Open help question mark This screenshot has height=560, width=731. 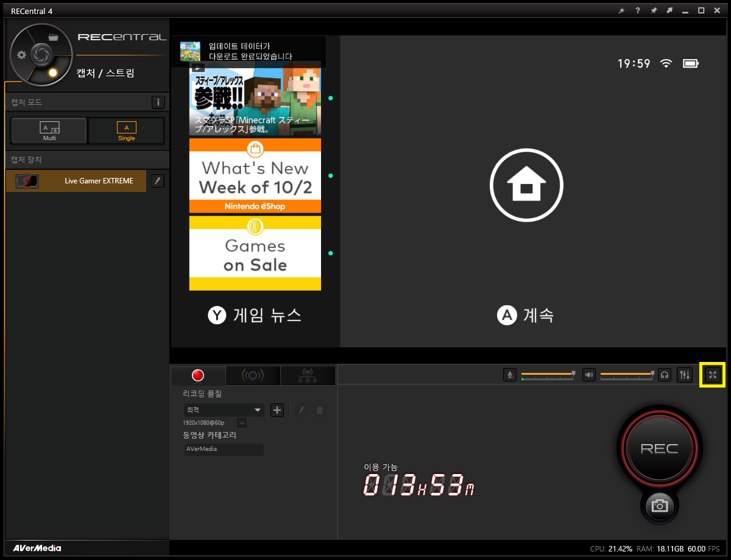click(637, 10)
